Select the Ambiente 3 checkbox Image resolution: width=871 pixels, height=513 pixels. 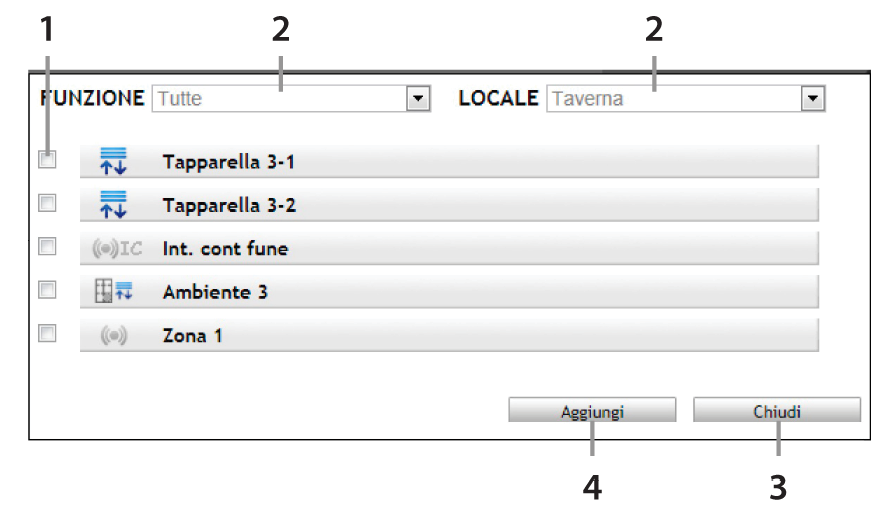[x=47, y=290]
